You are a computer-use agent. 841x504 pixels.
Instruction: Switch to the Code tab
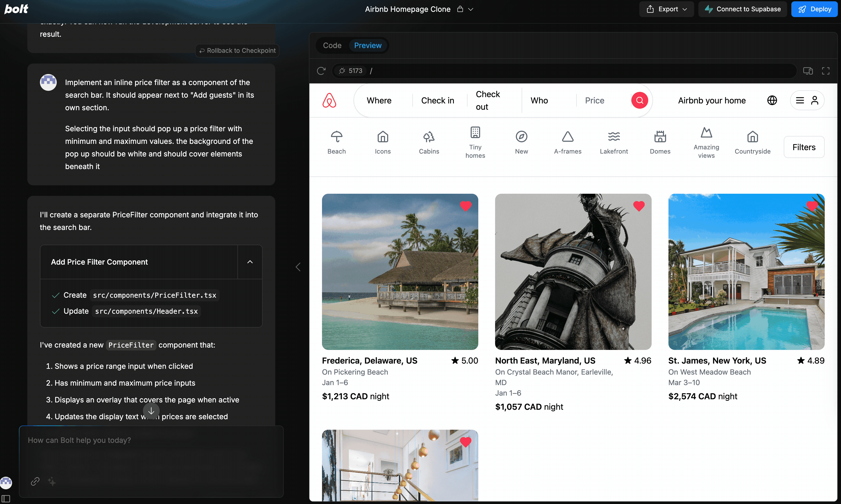[332, 45]
